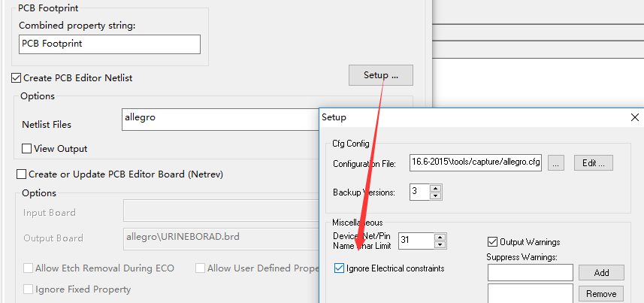Image resolution: width=644 pixels, height=303 pixels.
Task: Focus the Configuration File path field
Action: click(476, 162)
